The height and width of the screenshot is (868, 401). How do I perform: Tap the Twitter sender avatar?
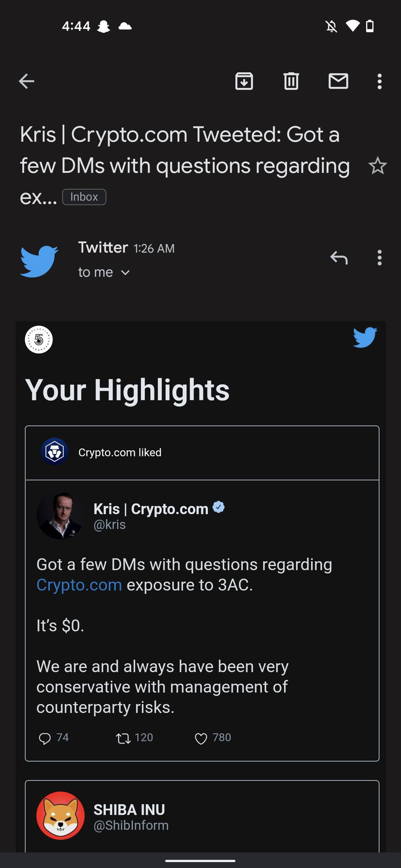[39, 261]
